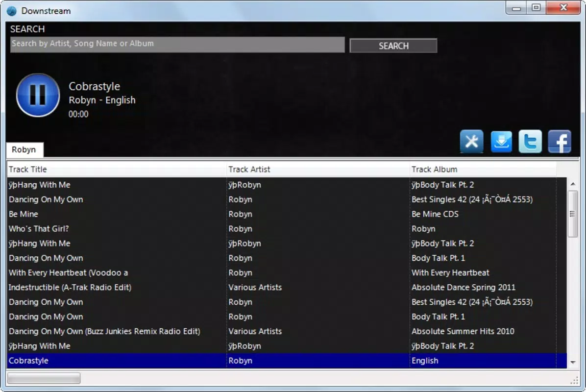Click the resize grip in status bar corner

coord(574,380)
